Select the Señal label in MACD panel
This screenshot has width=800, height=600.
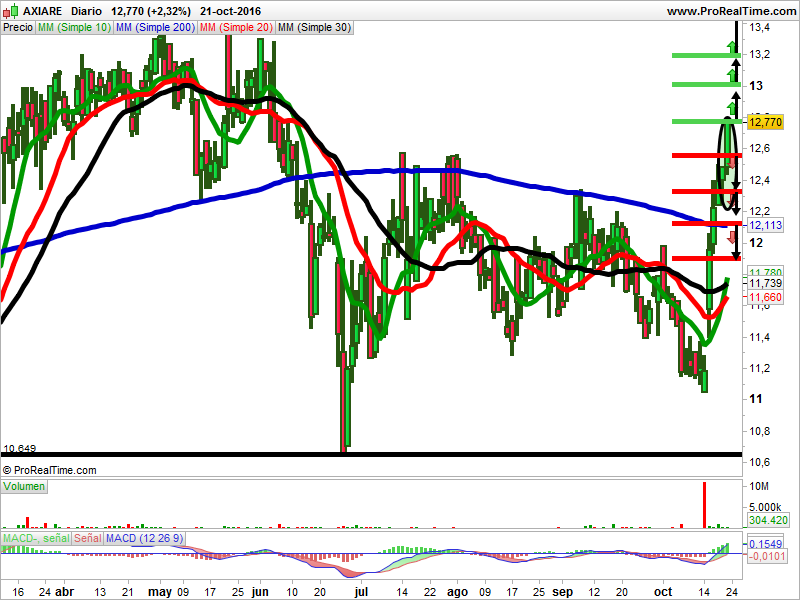point(88,538)
